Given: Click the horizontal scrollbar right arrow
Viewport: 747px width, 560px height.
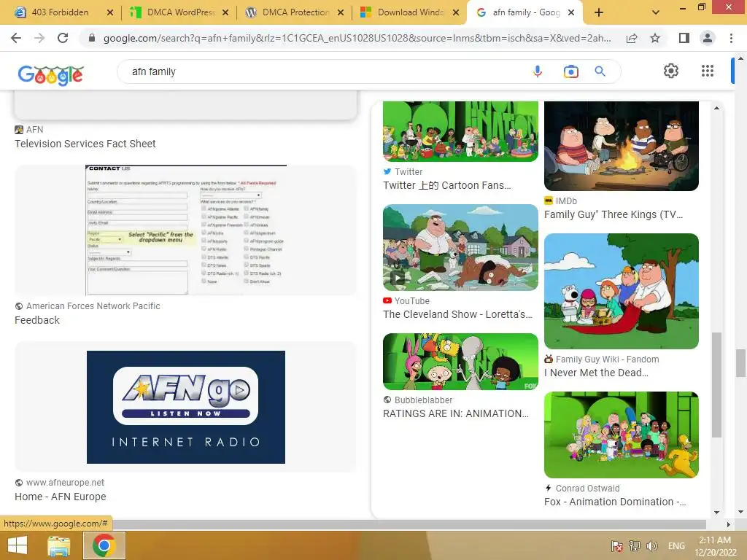Looking at the screenshot, I should click(x=728, y=524).
